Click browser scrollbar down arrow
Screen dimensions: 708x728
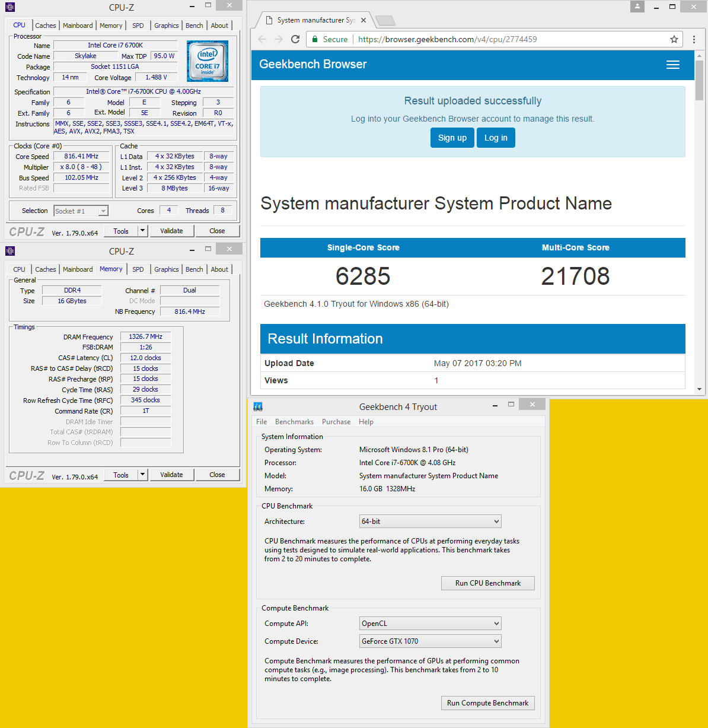click(x=699, y=390)
